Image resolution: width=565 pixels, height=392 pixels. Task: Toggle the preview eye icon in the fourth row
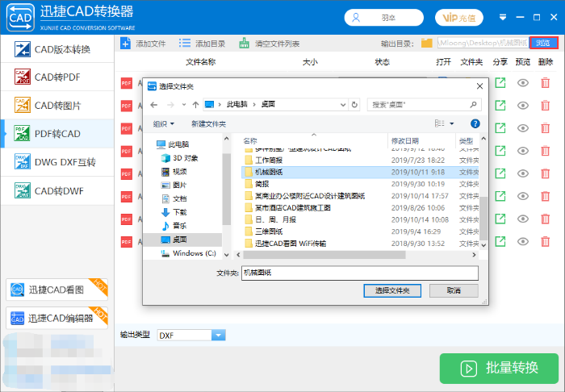click(x=523, y=151)
